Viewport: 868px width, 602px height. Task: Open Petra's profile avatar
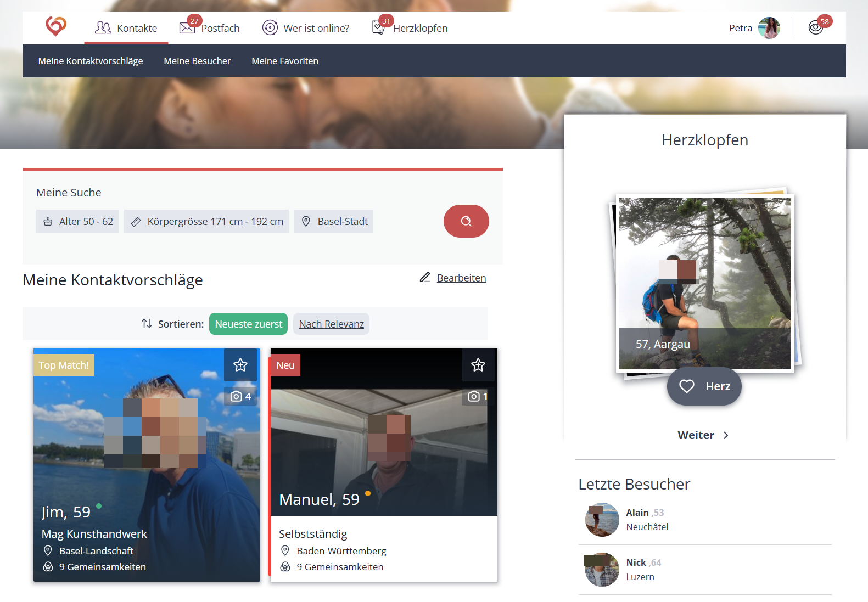pos(769,28)
